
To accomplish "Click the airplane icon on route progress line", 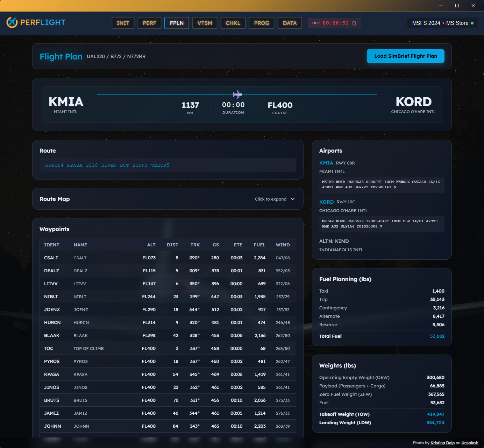I will click(236, 94).
